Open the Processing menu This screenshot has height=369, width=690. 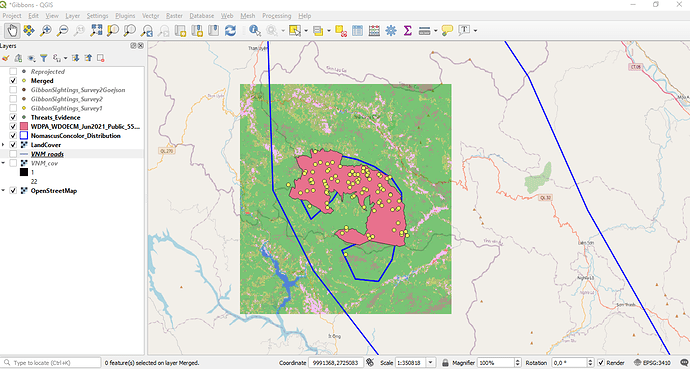tap(276, 15)
